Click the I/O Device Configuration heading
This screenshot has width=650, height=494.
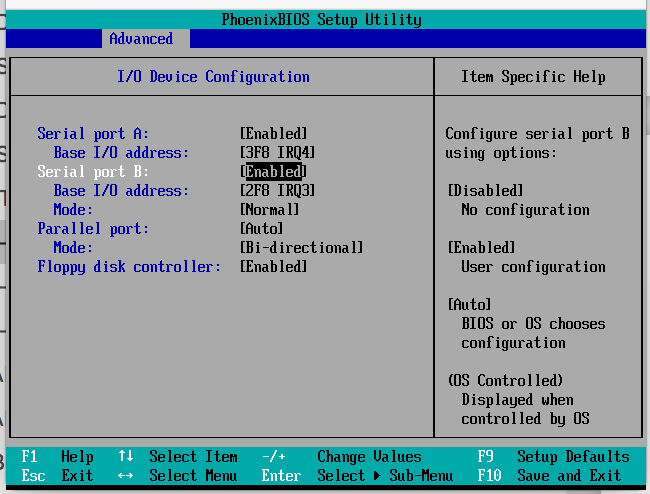click(213, 77)
